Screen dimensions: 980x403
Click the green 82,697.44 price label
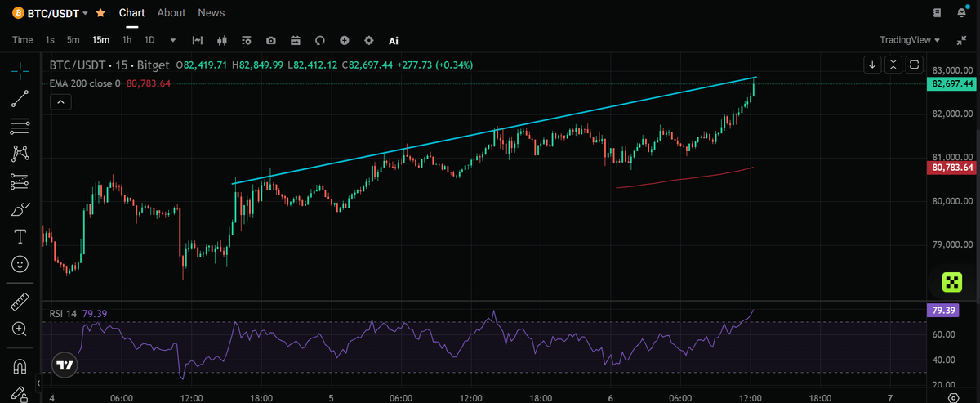point(951,84)
